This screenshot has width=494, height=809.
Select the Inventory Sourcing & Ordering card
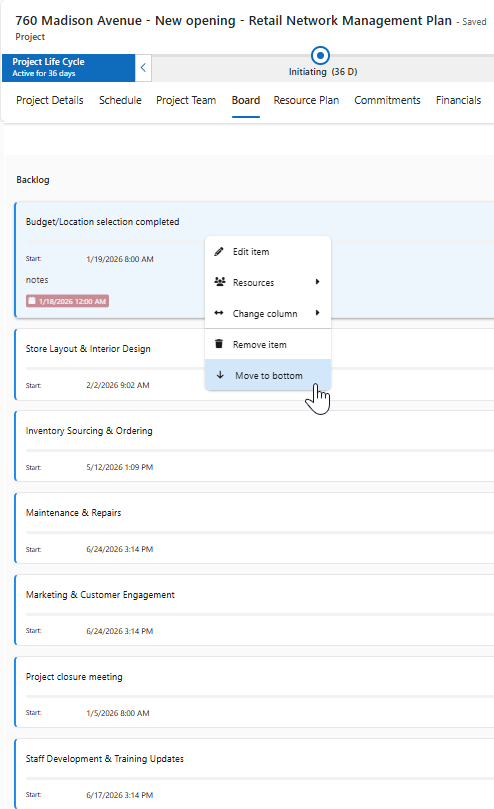click(x=254, y=446)
